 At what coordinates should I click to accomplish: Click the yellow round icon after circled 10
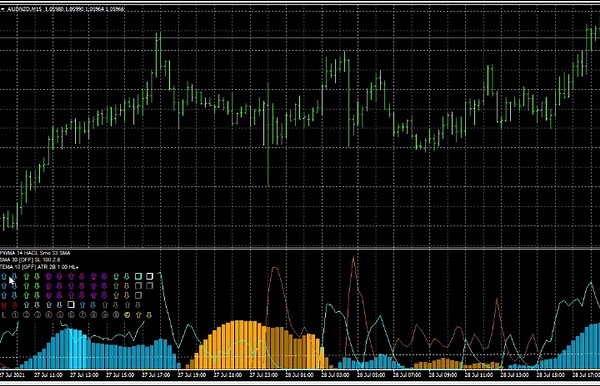click(x=127, y=315)
